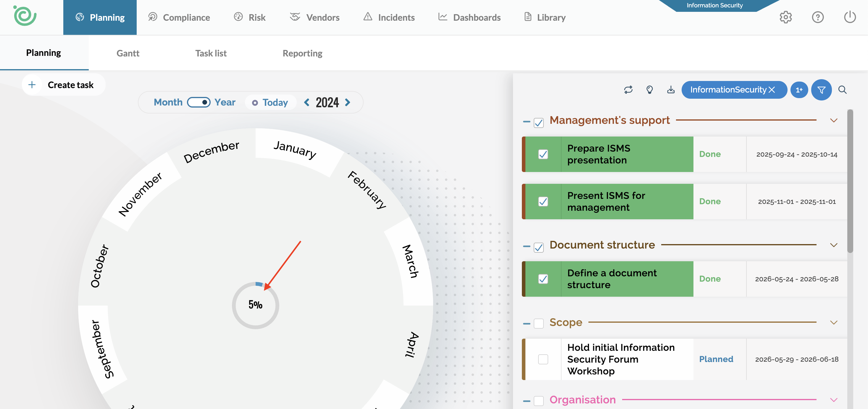
Task: Check Hold initial Information Security Forum Workshop
Action: coord(543,359)
